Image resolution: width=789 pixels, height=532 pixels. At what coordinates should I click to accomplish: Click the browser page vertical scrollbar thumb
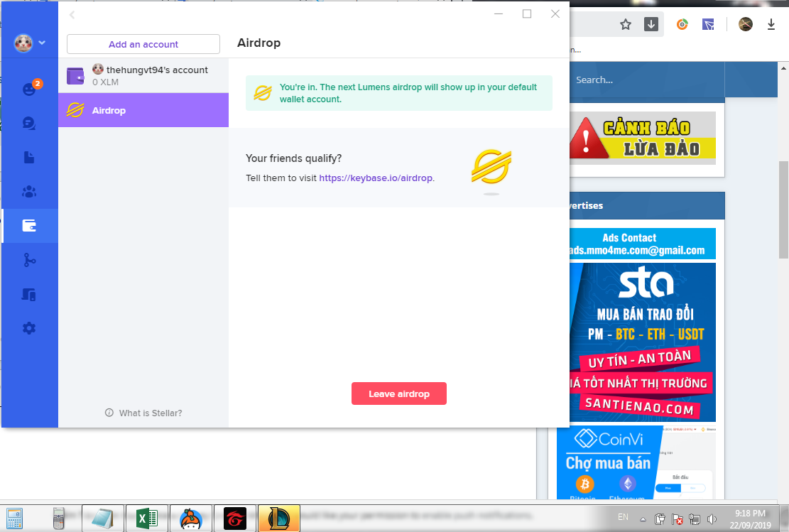783,210
